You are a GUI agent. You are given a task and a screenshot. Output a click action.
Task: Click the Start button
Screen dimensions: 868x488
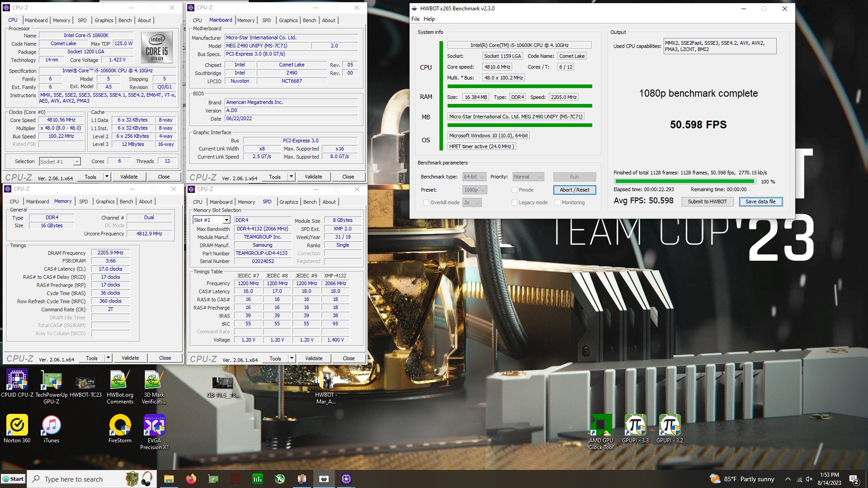(x=13, y=479)
